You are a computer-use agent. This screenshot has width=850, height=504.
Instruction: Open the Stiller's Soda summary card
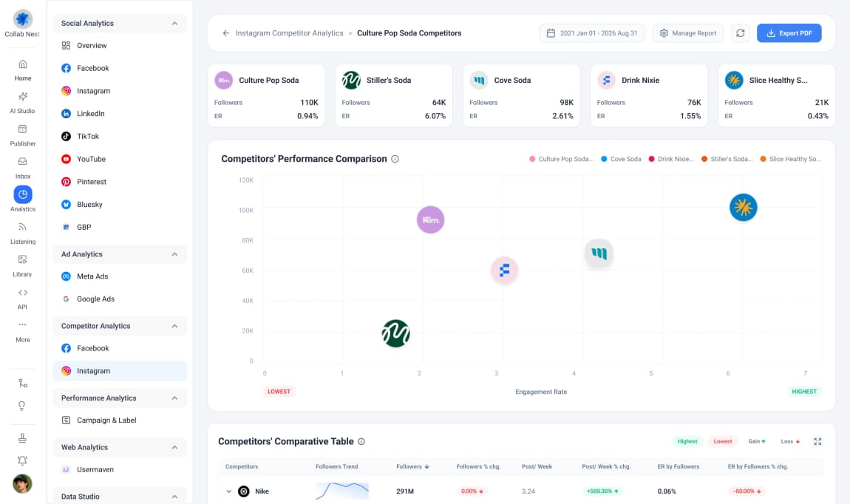(x=393, y=95)
